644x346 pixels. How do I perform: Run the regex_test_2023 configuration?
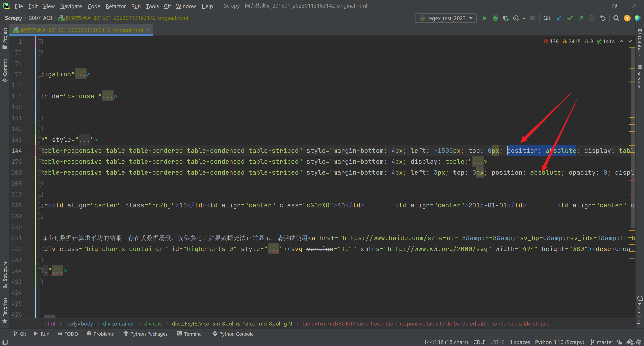484,18
